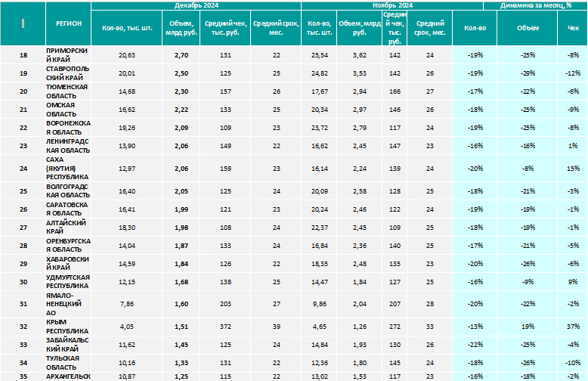
Task: Select the "ТЮМЕНСКАЯ ОБЛАСТЬ" region cell
Action: [69, 91]
